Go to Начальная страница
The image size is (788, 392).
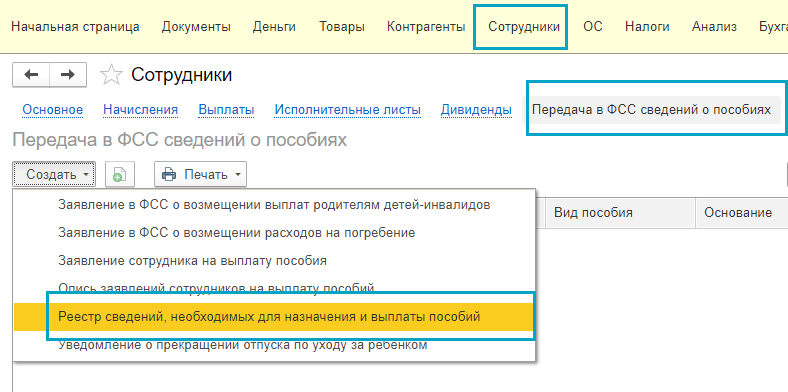75,27
